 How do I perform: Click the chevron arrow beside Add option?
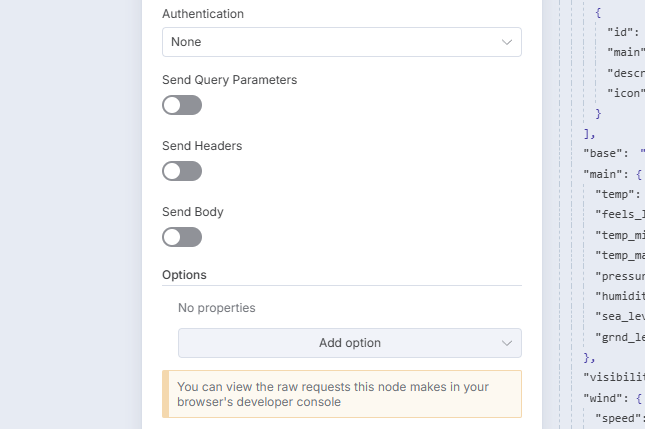coord(506,343)
